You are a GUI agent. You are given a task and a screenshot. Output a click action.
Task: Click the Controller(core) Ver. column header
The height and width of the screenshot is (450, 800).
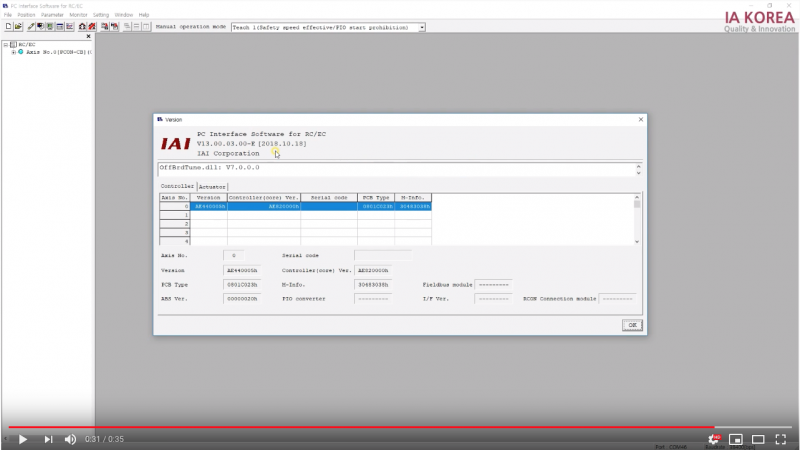pos(264,197)
